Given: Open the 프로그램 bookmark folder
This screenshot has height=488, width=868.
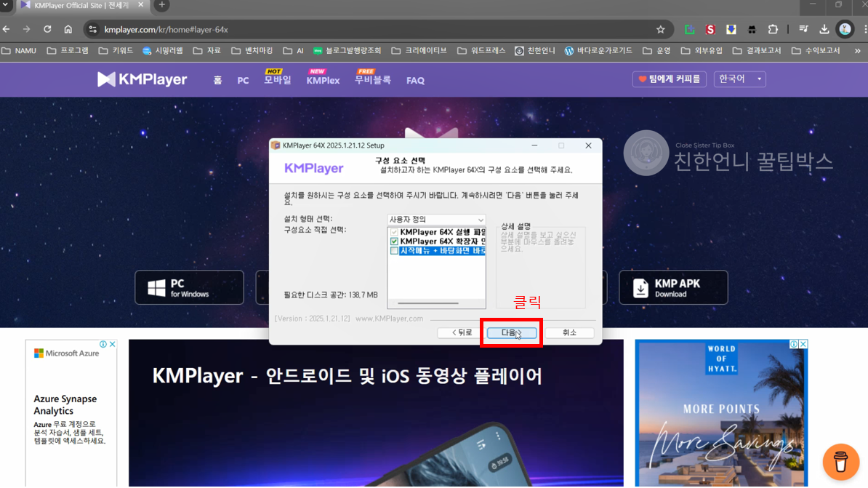Looking at the screenshot, I should click(x=68, y=50).
